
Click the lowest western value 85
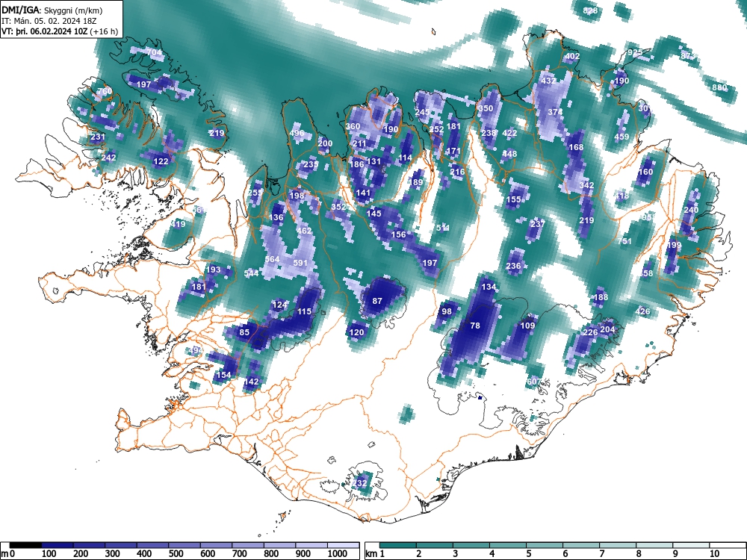[x=244, y=332]
